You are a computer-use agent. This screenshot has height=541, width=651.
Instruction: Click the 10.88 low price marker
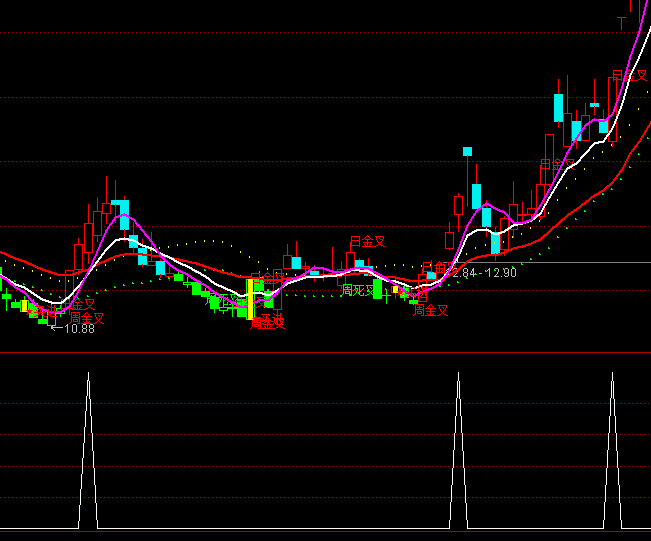tap(76, 329)
